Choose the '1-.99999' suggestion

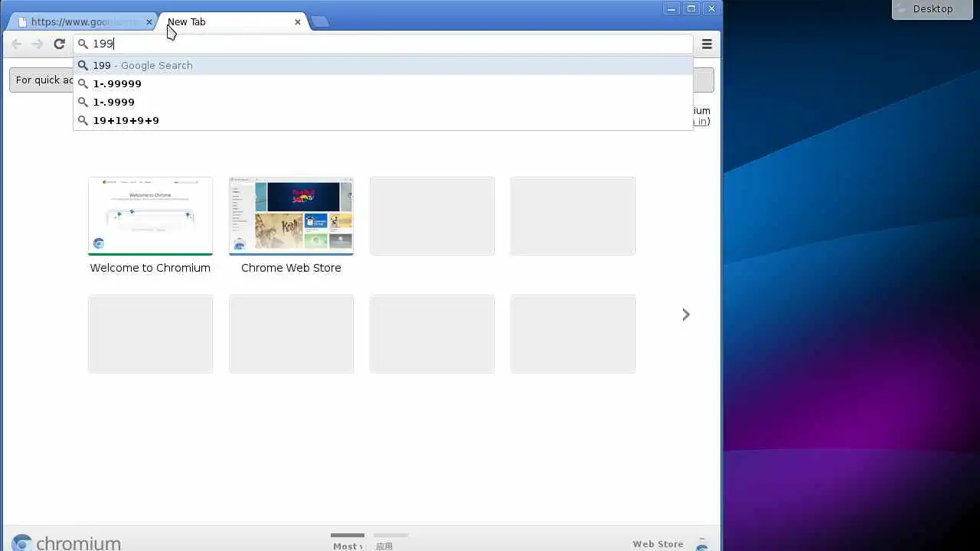point(383,83)
